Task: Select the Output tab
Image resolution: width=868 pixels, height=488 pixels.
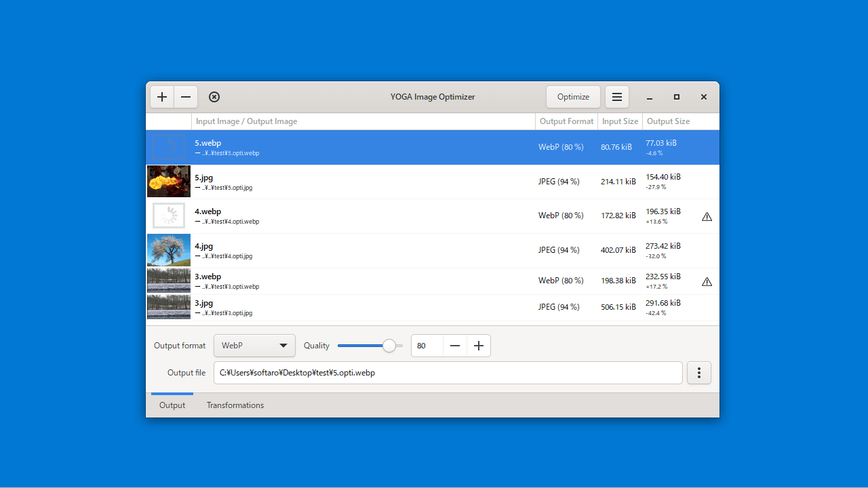Action: (172, 405)
